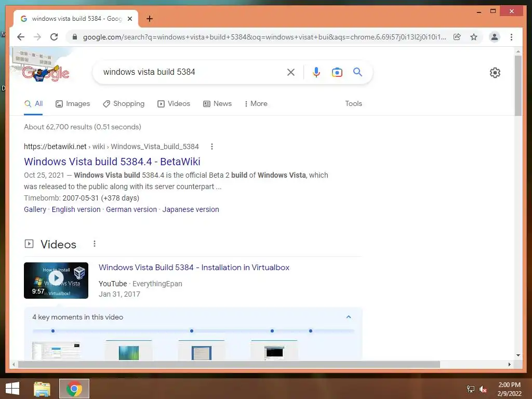Open second key moment thumbnail
The width and height of the screenshot is (532, 399).
[129, 351]
